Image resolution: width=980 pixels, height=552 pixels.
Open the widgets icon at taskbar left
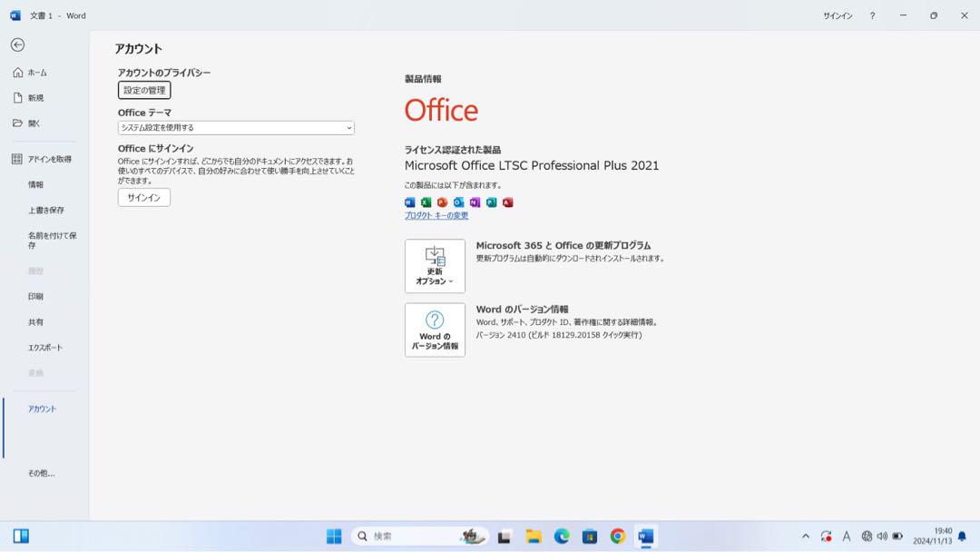pos(21,537)
